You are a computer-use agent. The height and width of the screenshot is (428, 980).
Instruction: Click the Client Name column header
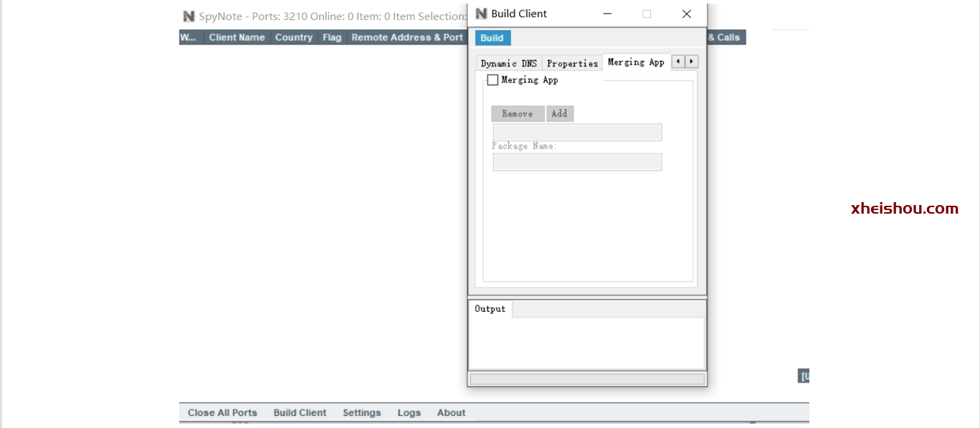coord(237,37)
